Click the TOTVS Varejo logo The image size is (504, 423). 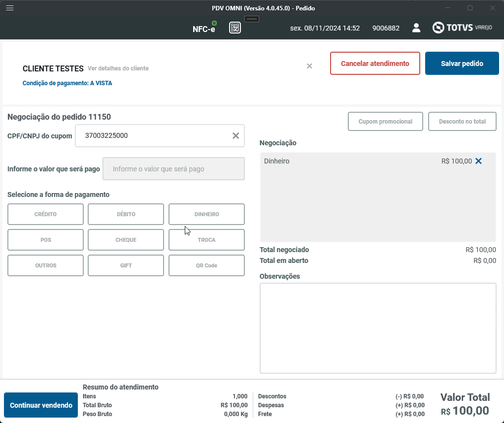(462, 28)
